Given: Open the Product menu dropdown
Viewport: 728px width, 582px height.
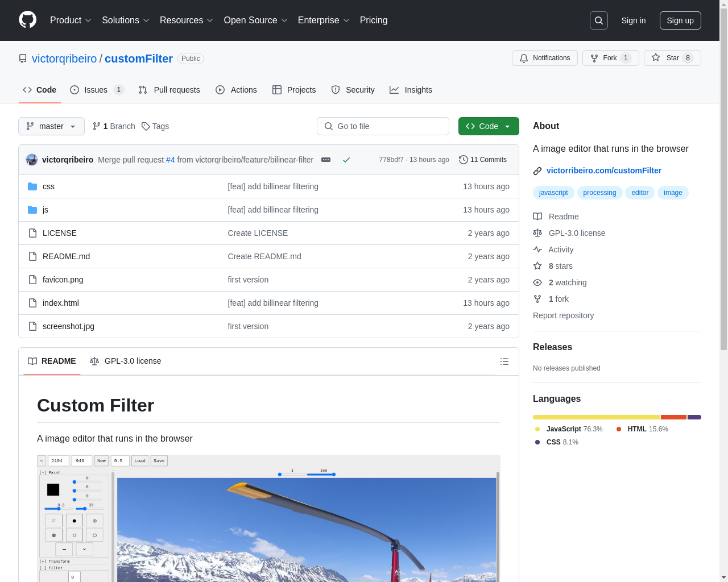Looking at the screenshot, I should click(71, 20).
